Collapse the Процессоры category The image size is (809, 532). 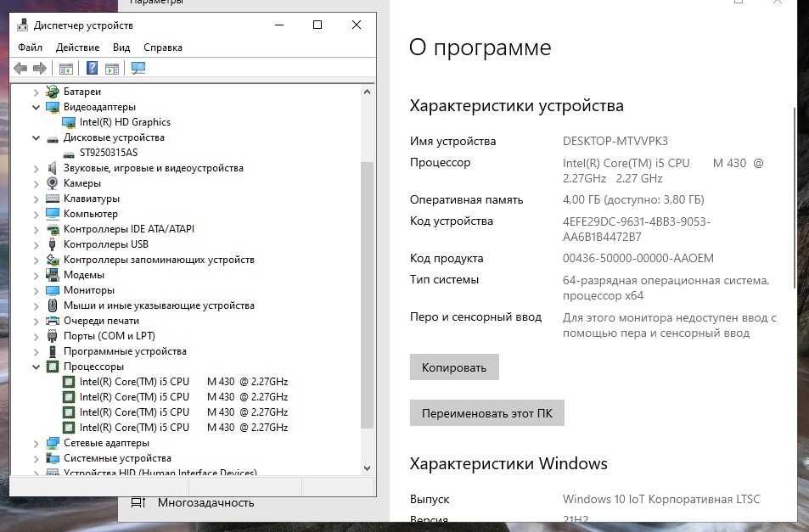[x=36, y=367]
